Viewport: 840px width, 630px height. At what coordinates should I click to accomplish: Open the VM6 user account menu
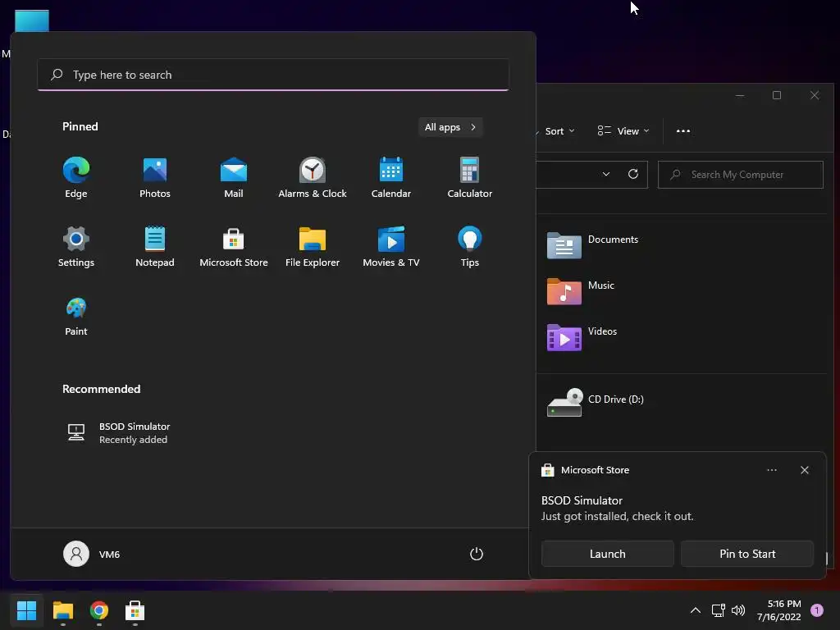coord(92,554)
